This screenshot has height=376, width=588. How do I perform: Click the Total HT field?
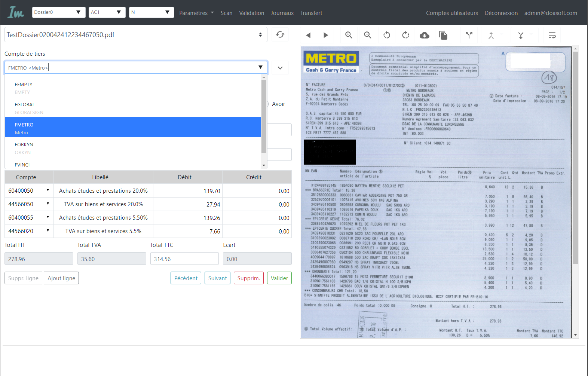[39, 259]
